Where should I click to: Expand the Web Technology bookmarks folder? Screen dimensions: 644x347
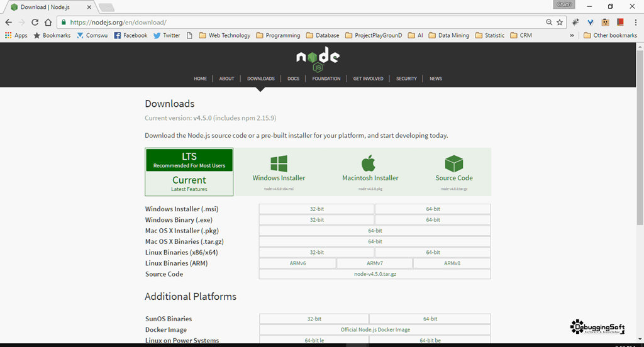pyautogui.click(x=225, y=35)
